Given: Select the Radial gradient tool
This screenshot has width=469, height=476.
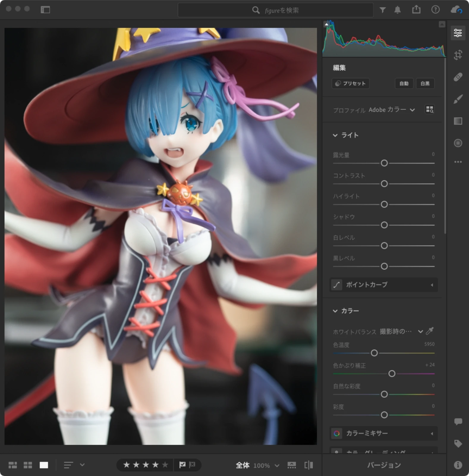Looking at the screenshot, I should (458, 143).
